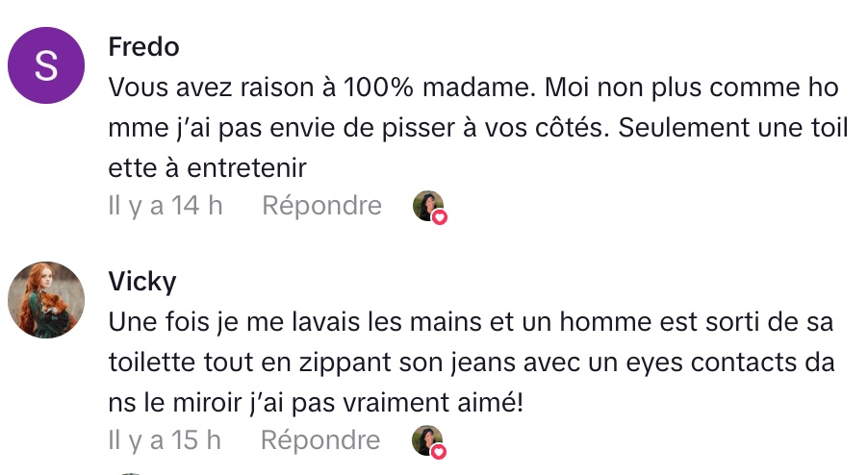Reply to Vicky's comment via Répondre
This screenshot has height=475, width=868.
[x=321, y=440]
